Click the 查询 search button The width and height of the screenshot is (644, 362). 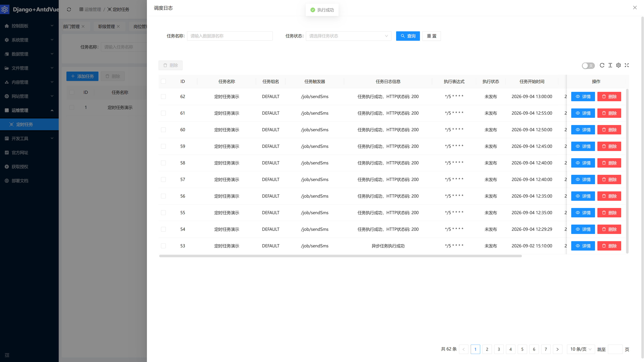tap(408, 36)
